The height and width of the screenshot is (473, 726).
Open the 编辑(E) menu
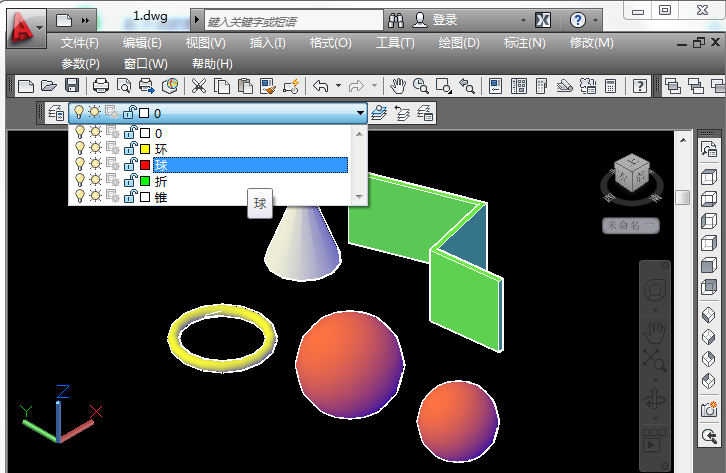(x=142, y=43)
